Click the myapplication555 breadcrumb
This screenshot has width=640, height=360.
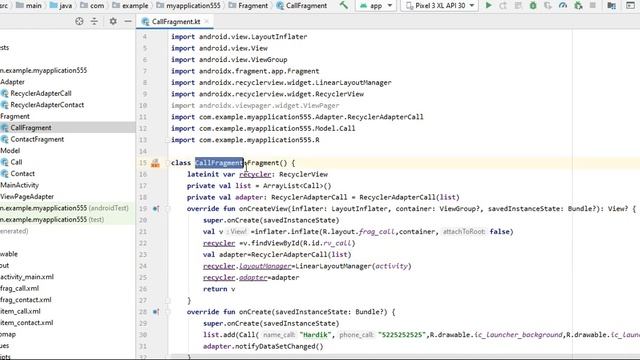tap(188, 6)
